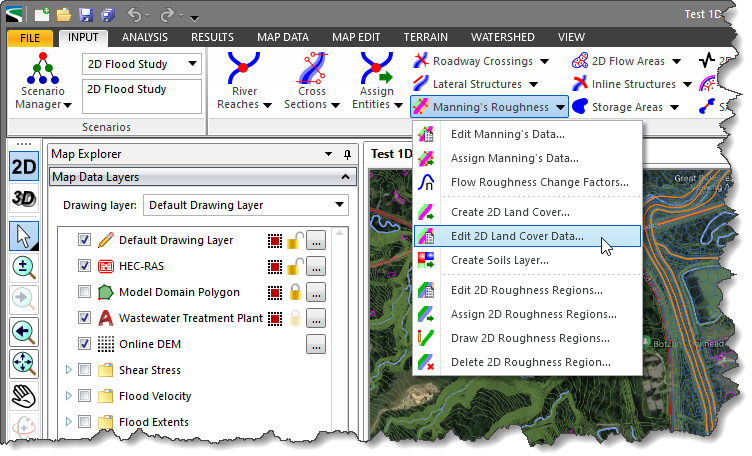
Task: Select the zoom in/out magnifier tool
Action: [x=24, y=268]
